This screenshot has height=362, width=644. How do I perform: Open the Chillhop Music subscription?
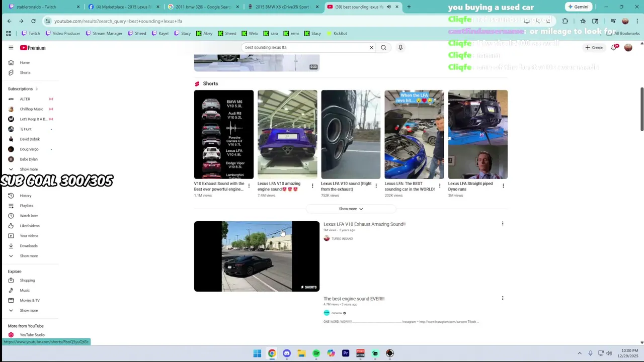click(x=30, y=109)
